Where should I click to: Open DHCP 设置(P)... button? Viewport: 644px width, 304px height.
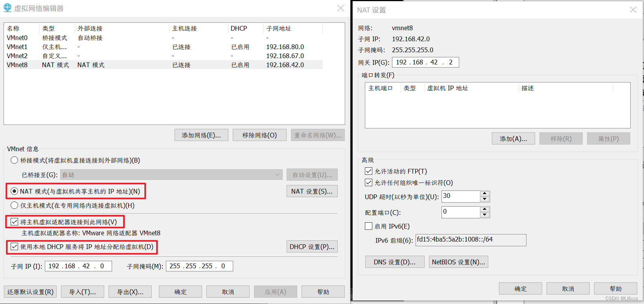click(x=312, y=247)
